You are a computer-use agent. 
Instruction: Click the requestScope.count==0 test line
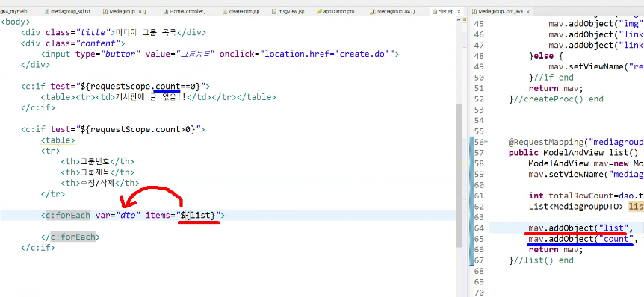tap(115, 86)
